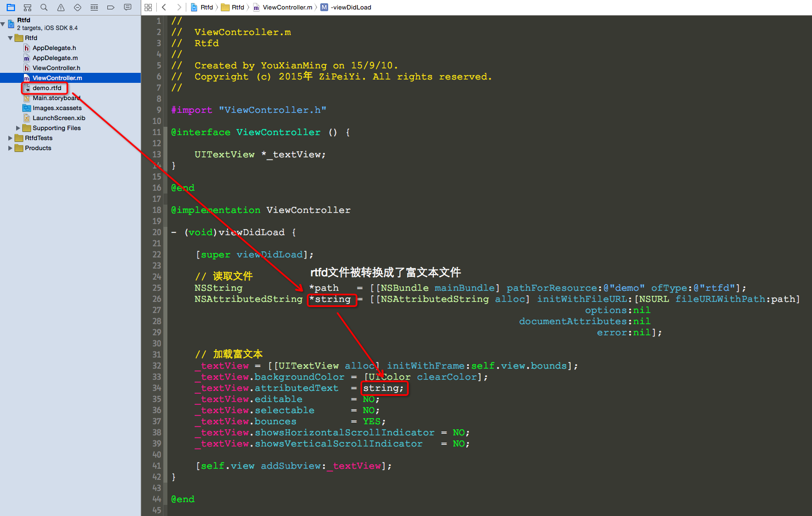Go forward in editor history
The height and width of the screenshot is (516, 812).
coord(179,7)
